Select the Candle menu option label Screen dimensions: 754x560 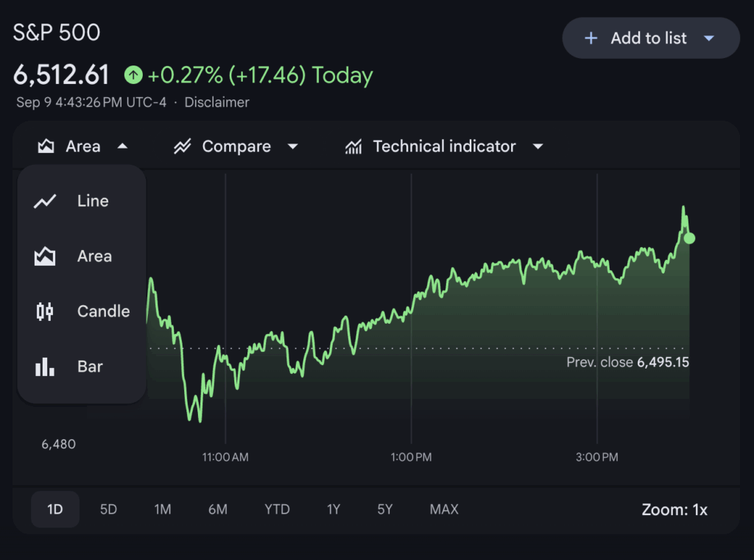pos(103,312)
